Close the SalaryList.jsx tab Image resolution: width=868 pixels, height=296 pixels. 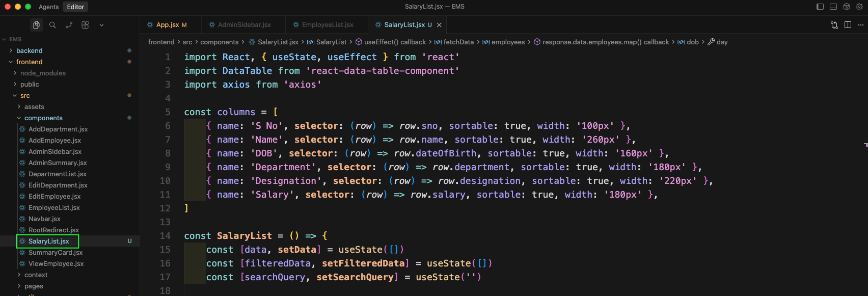pos(439,25)
